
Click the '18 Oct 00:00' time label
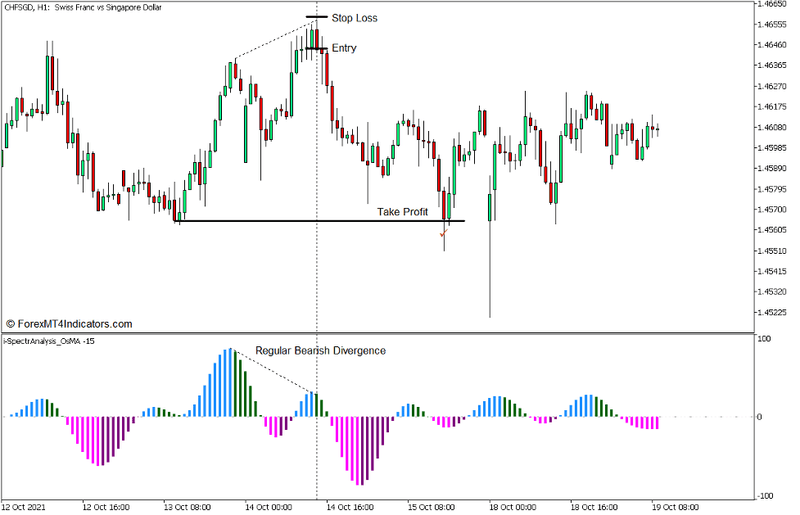point(512,507)
